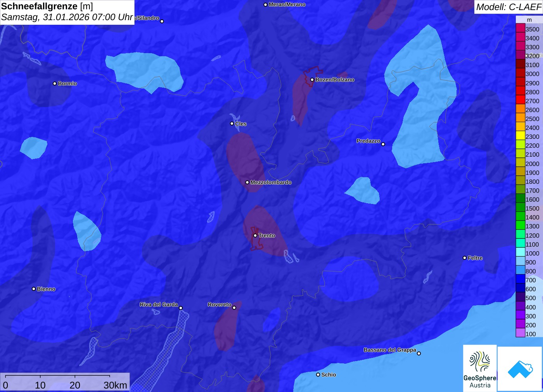Viewport: 543px width, 392px height.
Task: Click the Trento city marker dot
Action: 255,235
